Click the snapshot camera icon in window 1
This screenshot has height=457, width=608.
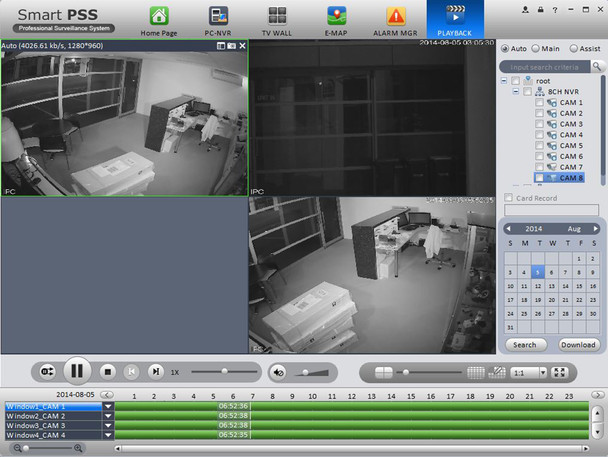tap(231, 46)
